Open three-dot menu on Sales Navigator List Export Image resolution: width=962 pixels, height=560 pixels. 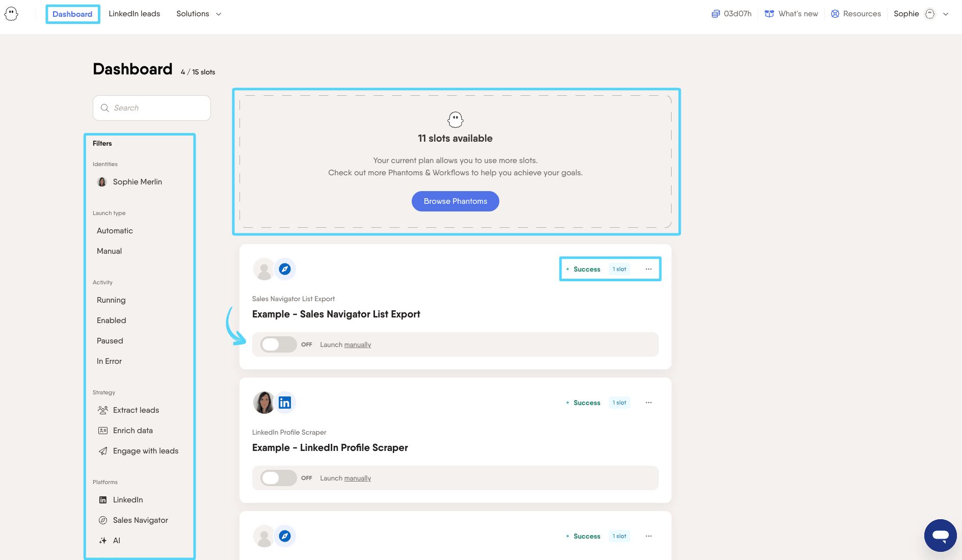point(649,269)
